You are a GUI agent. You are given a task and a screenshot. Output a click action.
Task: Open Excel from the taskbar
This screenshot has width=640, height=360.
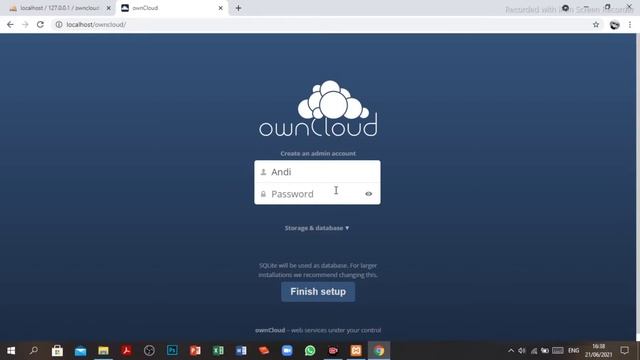218,351
